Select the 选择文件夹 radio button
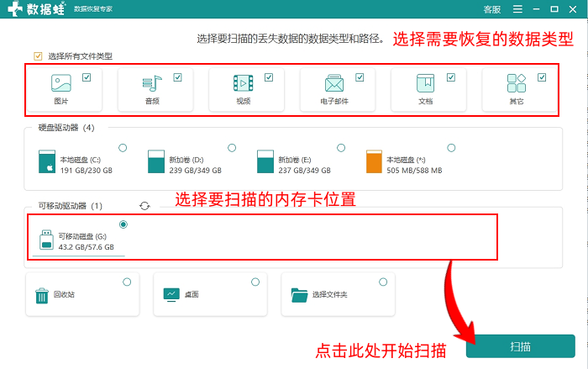588x369 pixels. click(383, 282)
